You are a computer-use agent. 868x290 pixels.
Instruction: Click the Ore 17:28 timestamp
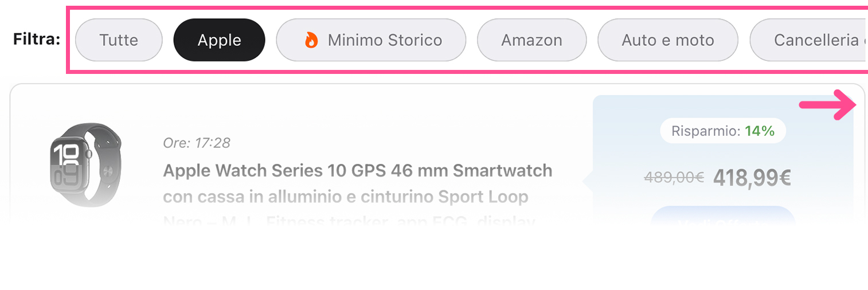[197, 143]
